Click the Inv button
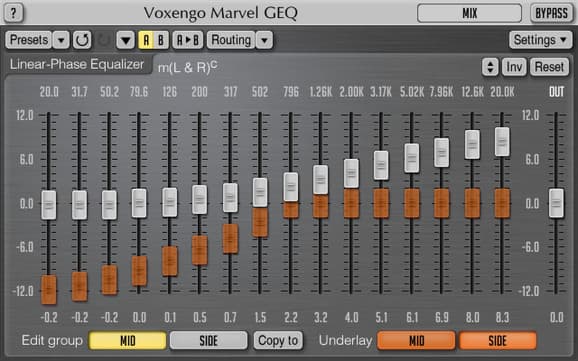 [514, 67]
